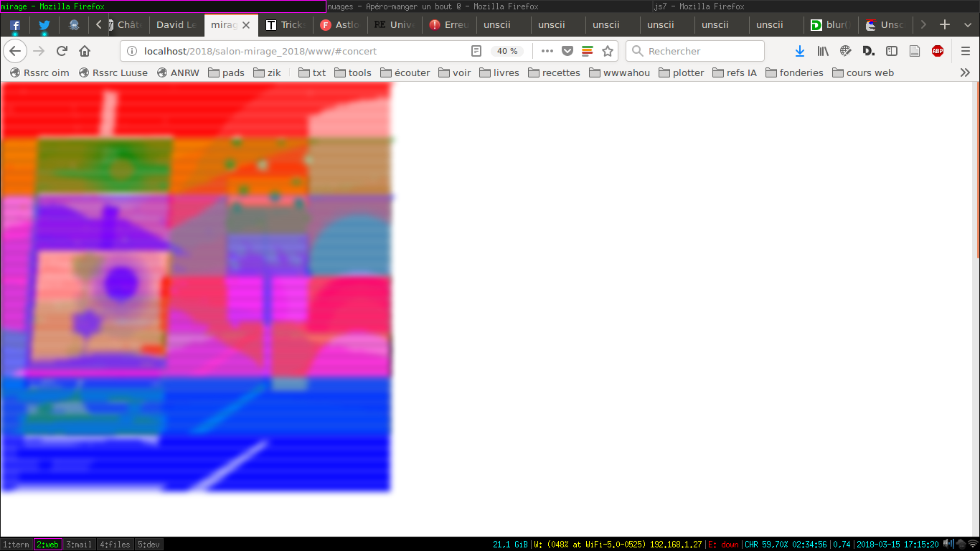Toggle Reader View in the address bar
The height and width of the screenshot is (551, 980).
tap(476, 51)
